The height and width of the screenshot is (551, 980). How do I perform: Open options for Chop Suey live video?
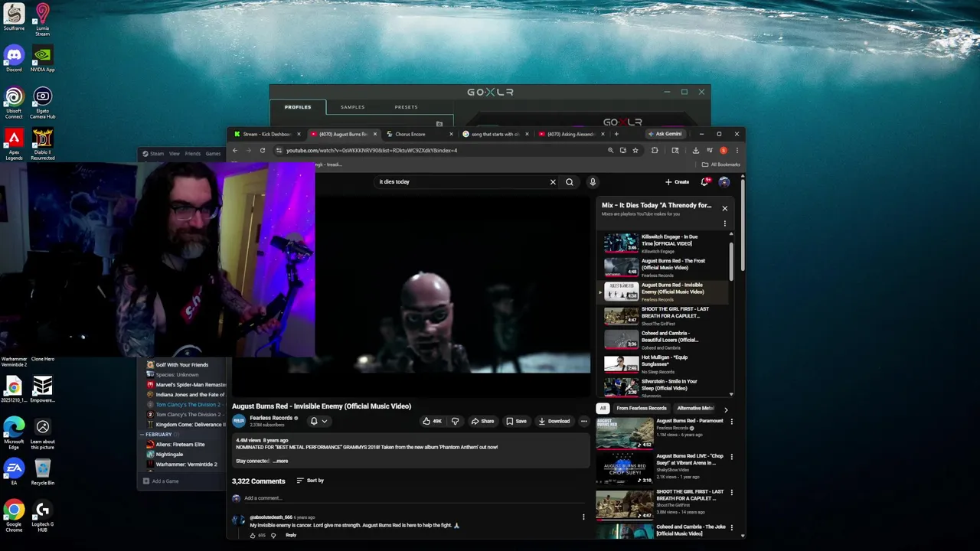tap(731, 457)
